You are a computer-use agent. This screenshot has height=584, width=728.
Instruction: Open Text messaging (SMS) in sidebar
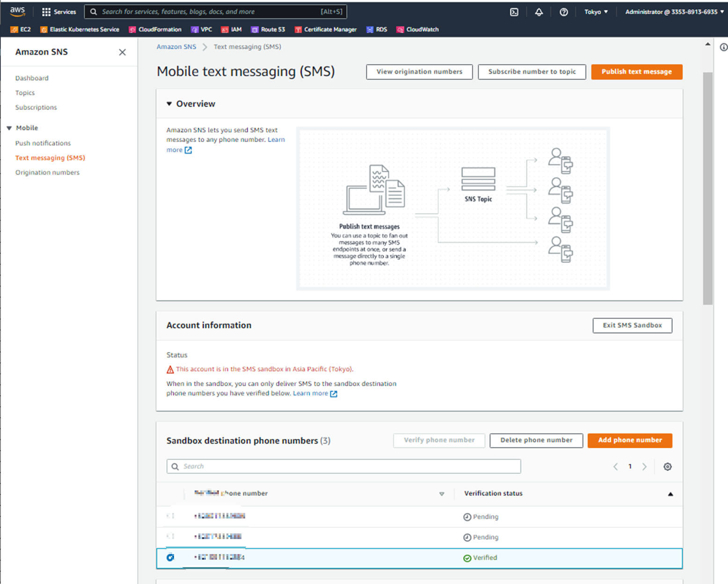coord(50,158)
